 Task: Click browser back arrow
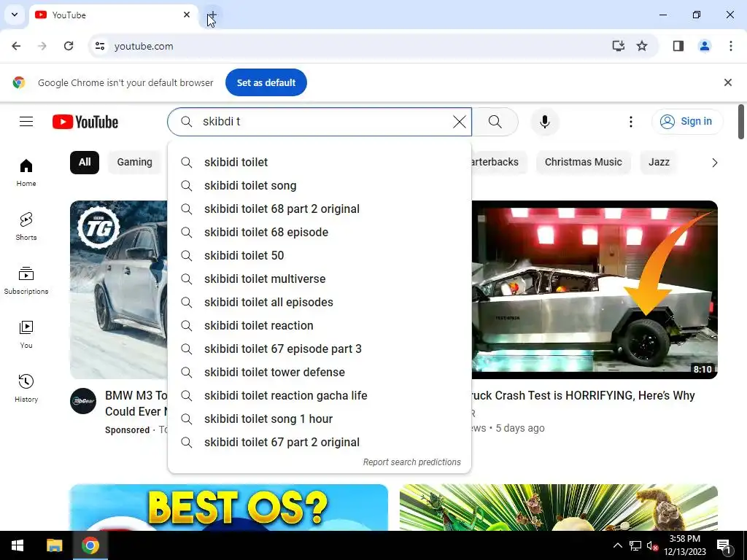pyautogui.click(x=16, y=46)
